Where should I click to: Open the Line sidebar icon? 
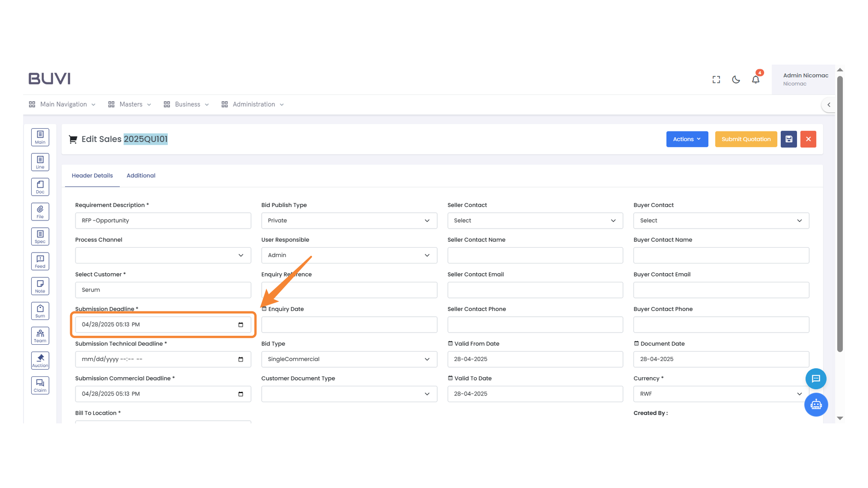(x=40, y=162)
